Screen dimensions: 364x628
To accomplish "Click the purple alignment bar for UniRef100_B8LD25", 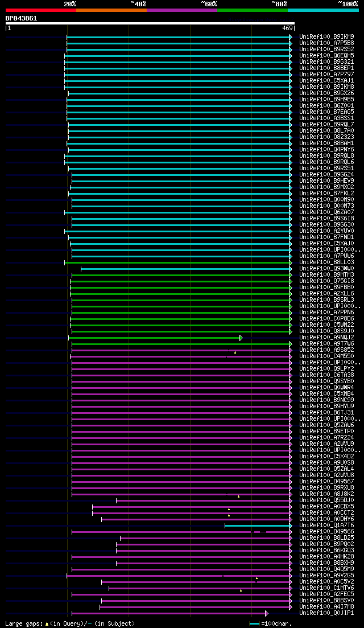I will point(205,538).
